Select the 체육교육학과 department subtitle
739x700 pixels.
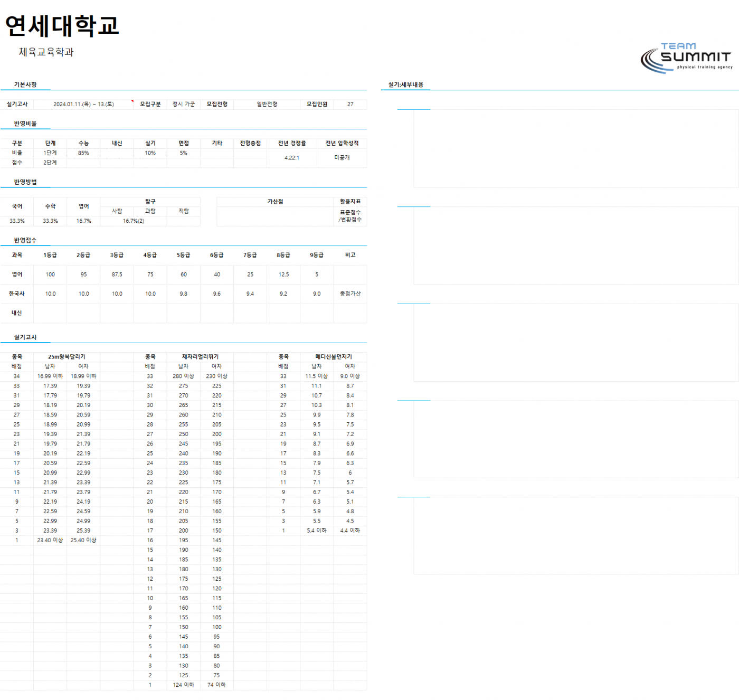46,52
